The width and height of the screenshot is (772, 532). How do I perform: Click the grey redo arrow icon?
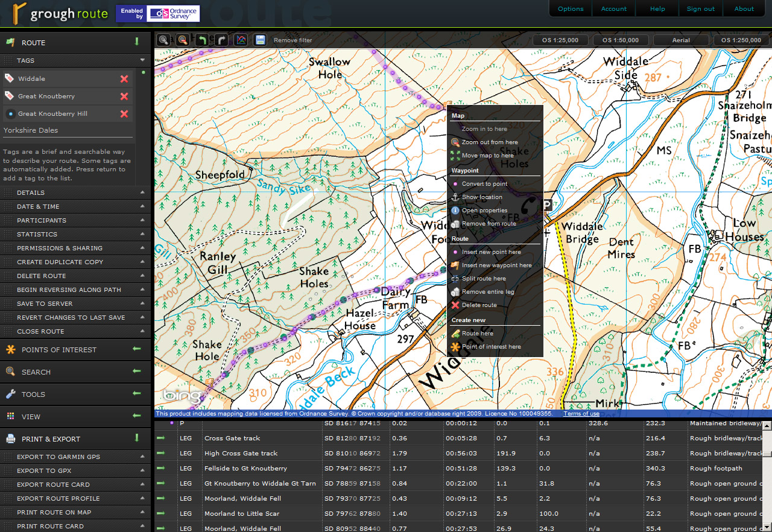point(221,40)
